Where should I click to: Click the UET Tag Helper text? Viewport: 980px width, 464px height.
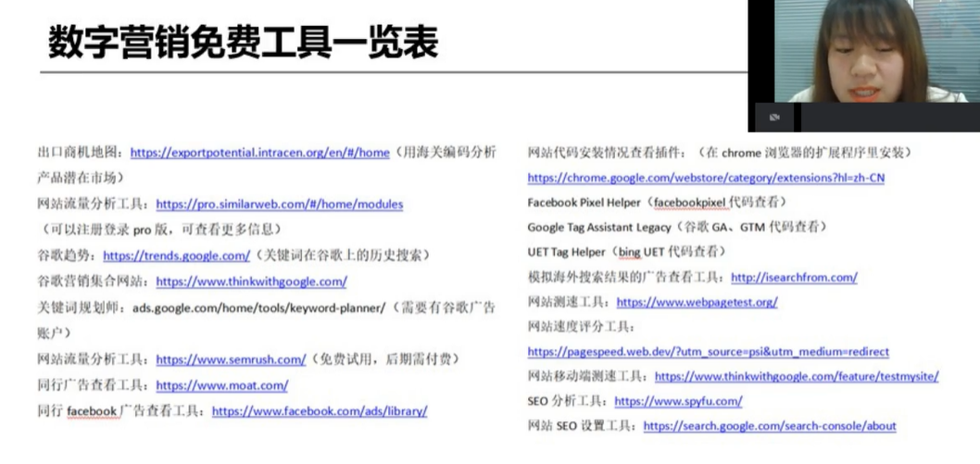coord(567,252)
